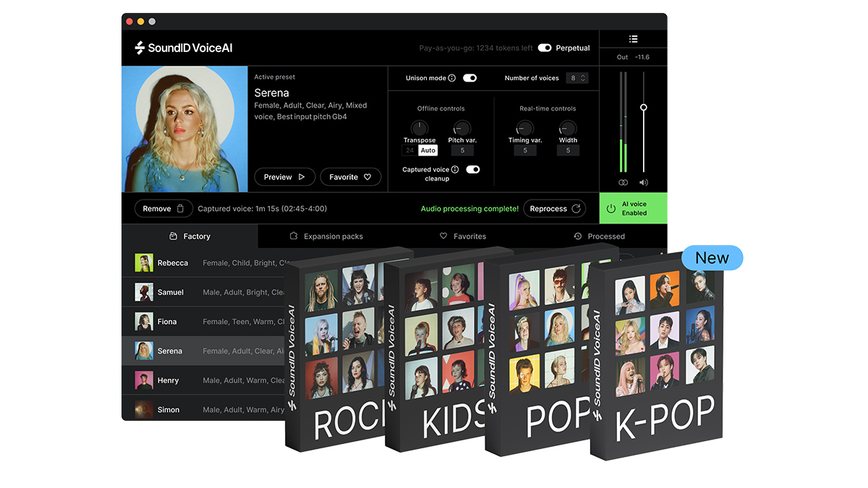Preview the Serena preset
This screenshot has height=488, width=868.
click(x=284, y=177)
